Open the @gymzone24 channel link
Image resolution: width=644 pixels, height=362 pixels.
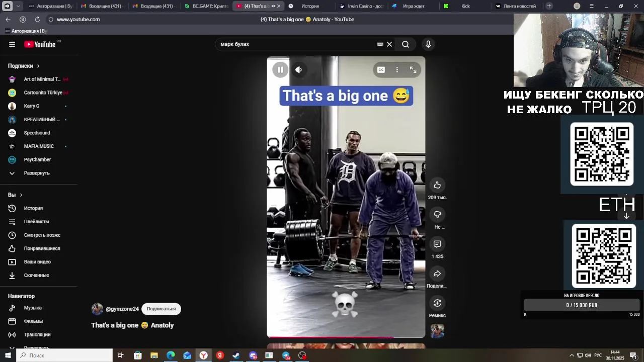122,309
